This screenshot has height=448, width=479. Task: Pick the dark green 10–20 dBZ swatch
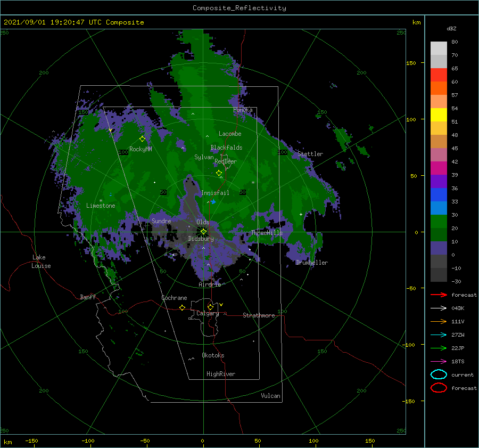pyautogui.click(x=439, y=235)
